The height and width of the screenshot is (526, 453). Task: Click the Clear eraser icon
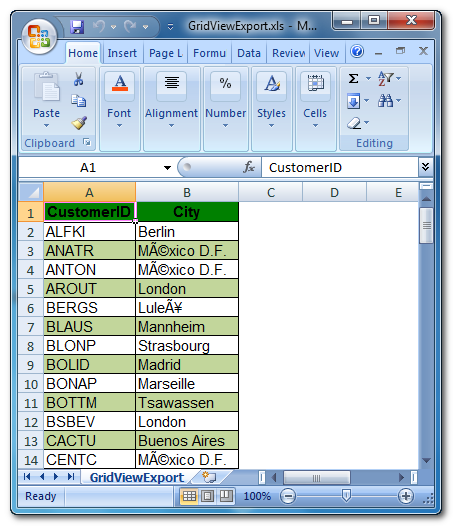(354, 123)
